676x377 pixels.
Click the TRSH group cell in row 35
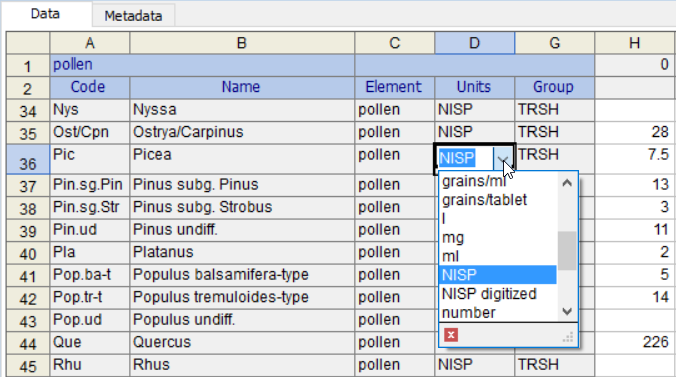tap(554, 133)
